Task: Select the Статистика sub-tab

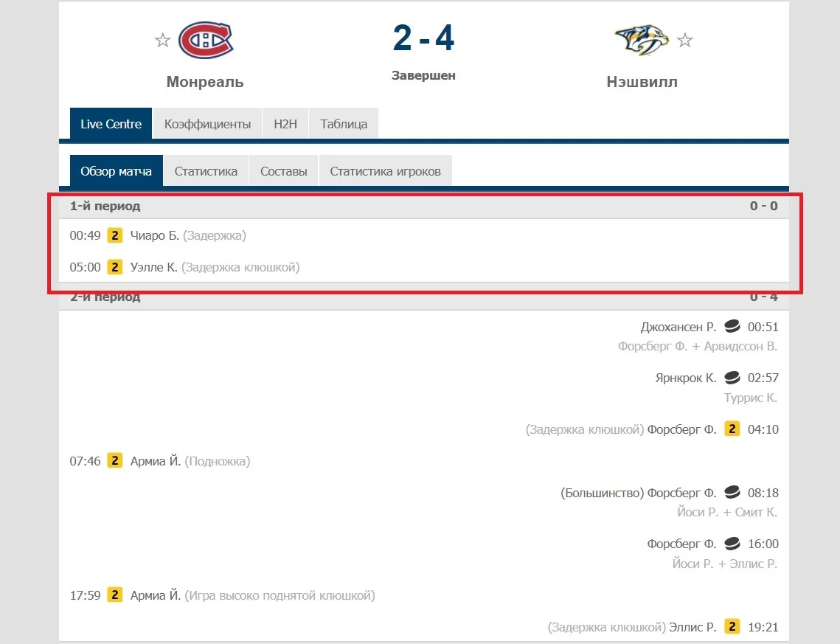Action: pos(206,171)
